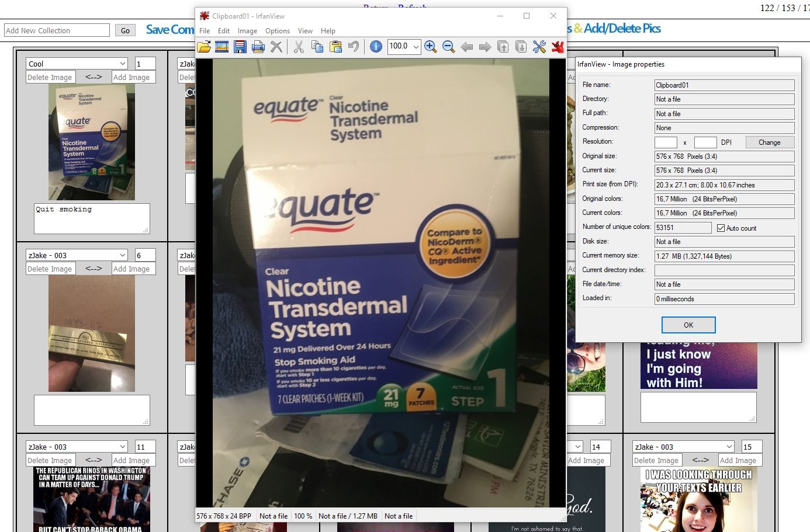Click the Delete file X icon
810x532 pixels.
pos(276,47)
